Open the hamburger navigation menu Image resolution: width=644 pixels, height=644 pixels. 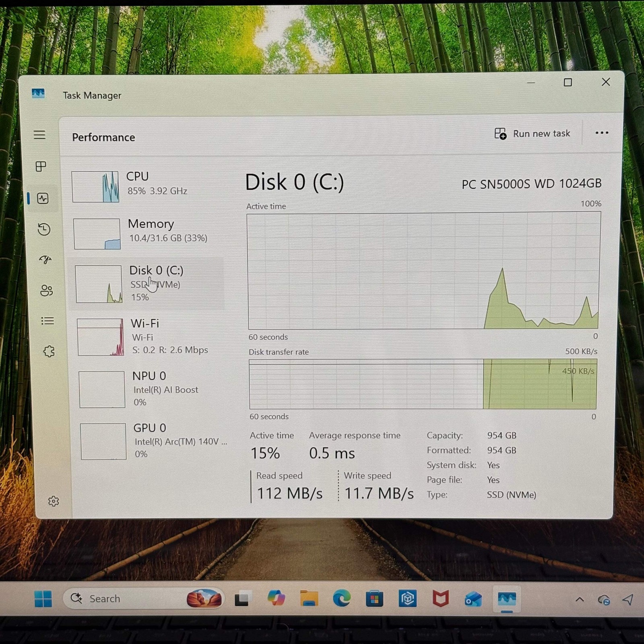[x=39, y=135]
